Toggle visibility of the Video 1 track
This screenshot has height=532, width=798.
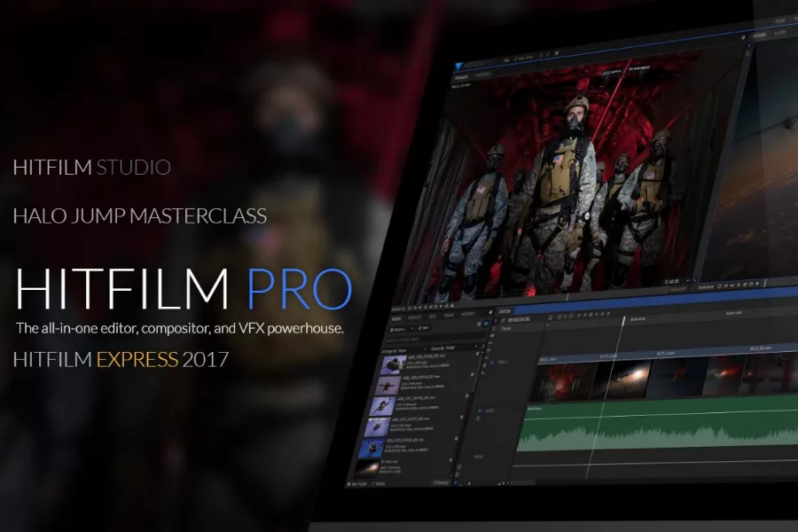pyautogui.click(x=491, y=363)
